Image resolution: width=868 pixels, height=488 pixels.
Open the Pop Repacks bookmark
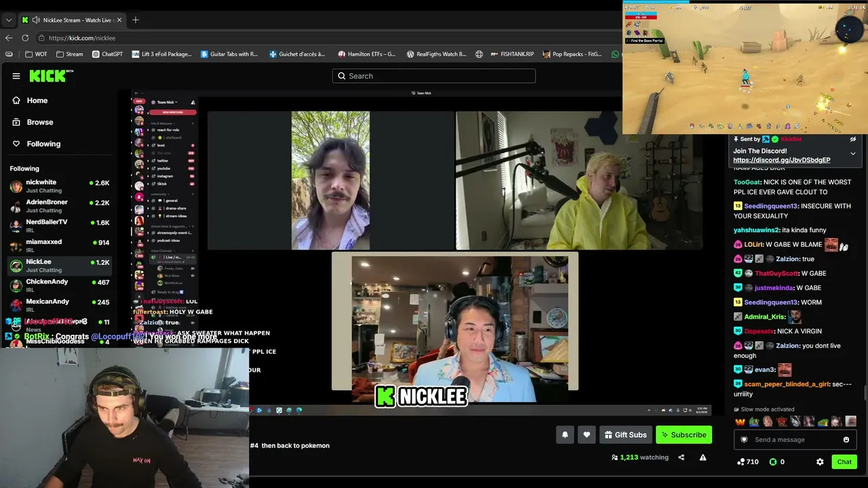pos(572,54)
